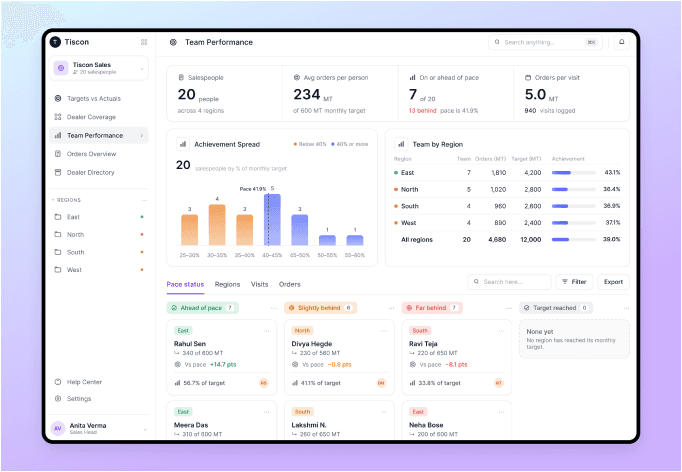The image size is (682, 472).
Task: Open Orders Overview page
Action: (x=99, y=154)
